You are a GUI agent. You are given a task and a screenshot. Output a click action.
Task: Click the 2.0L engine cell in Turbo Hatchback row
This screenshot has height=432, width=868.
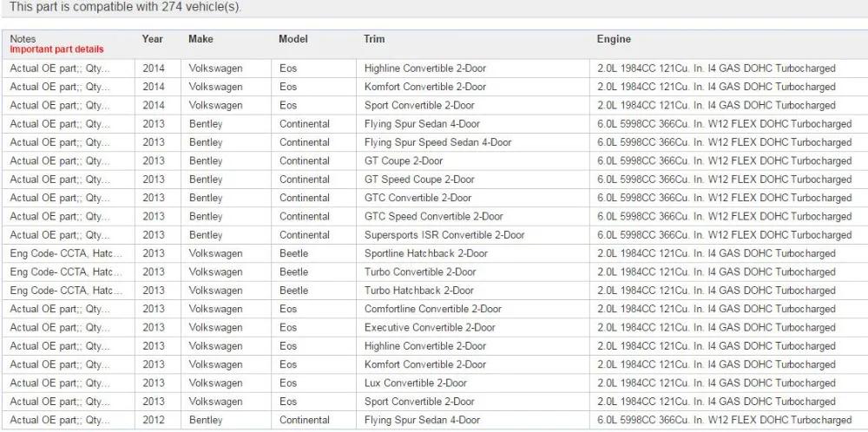pos(716,291)
